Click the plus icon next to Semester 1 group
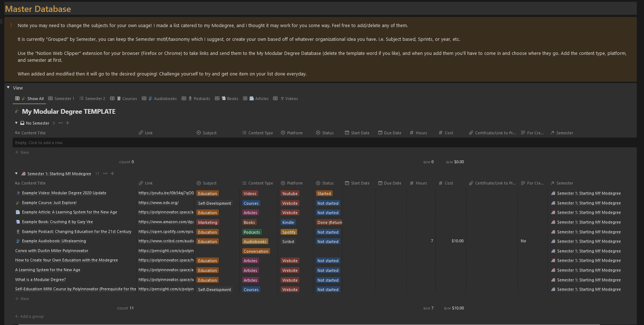 (x=112, y=173)
